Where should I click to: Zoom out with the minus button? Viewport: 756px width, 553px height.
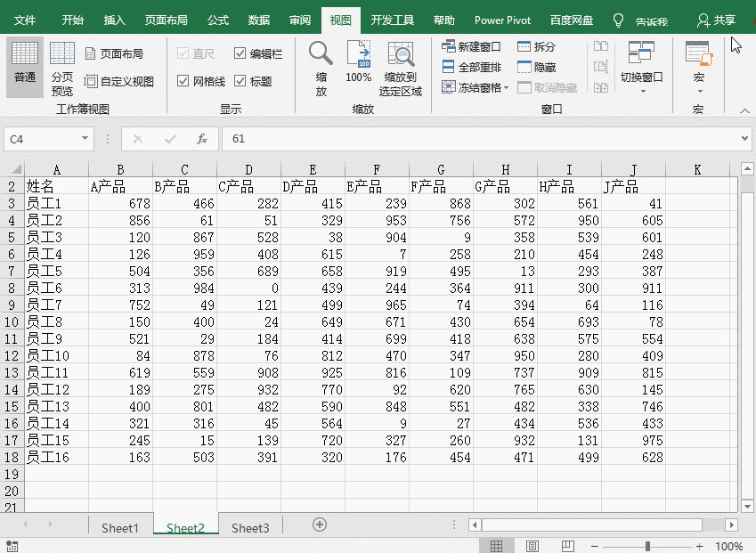595,546
